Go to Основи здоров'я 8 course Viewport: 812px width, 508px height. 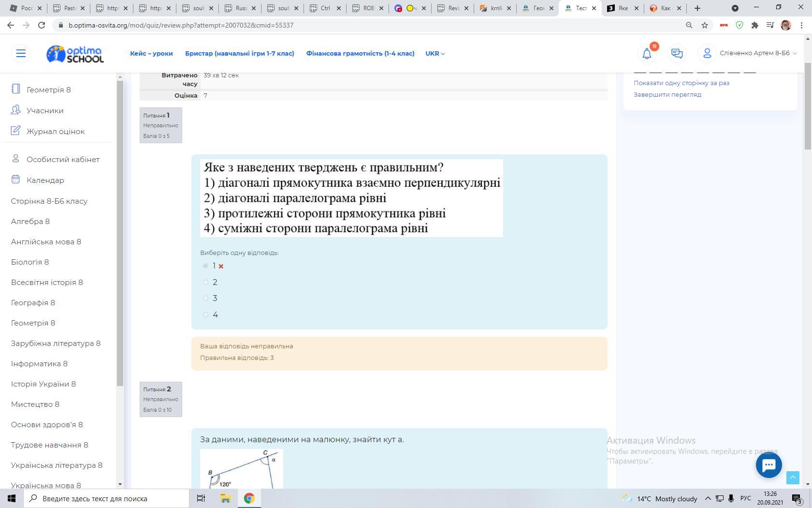click(47, 425)
